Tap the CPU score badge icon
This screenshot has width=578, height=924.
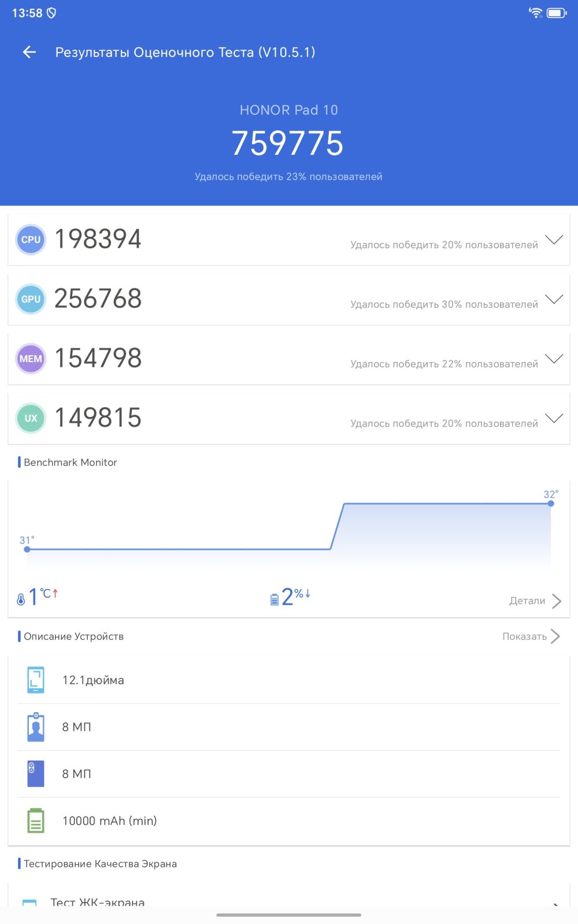pos(31,240)
